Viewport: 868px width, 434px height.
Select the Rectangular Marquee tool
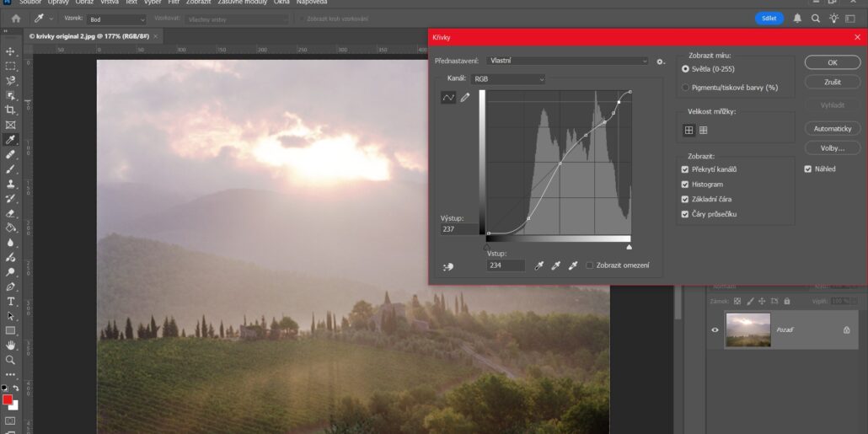point(10,67)
